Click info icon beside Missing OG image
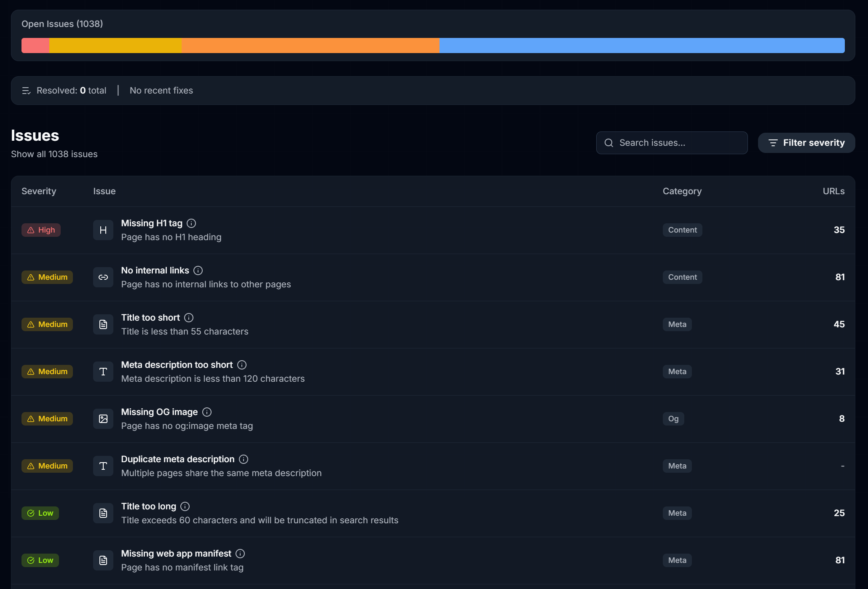 [207, 412]
